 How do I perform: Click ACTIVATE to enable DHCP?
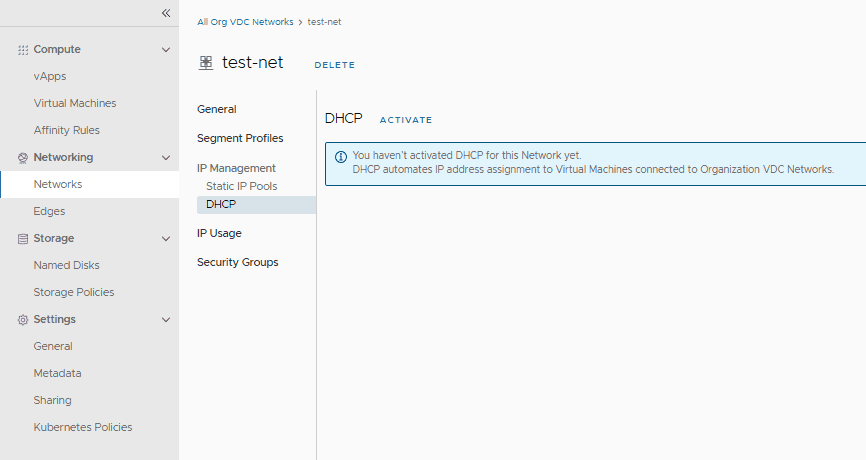[x=406, y=120]
